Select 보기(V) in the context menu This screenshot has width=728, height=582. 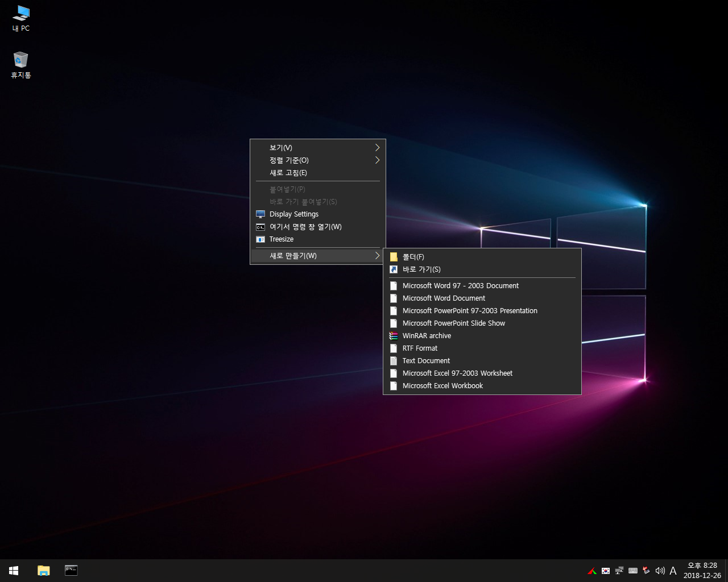point(318,148)
